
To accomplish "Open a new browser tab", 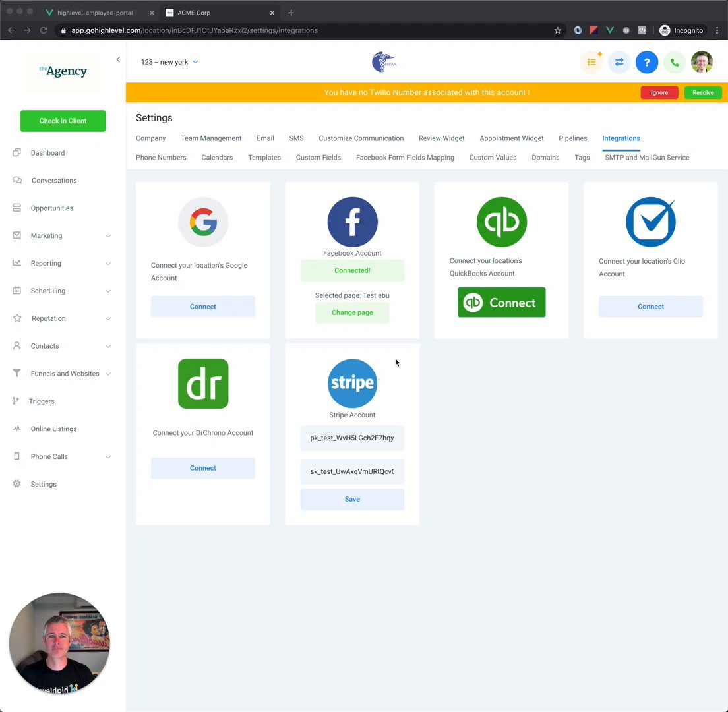I will (291, 13).
